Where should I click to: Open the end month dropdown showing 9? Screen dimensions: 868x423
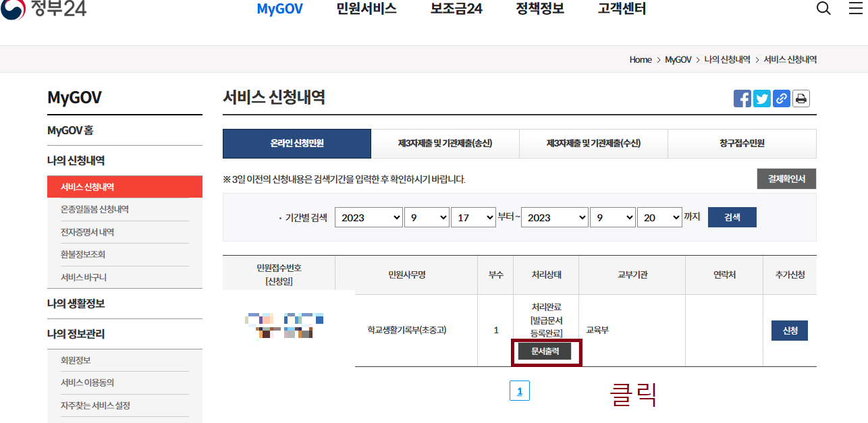click(612, 217)
